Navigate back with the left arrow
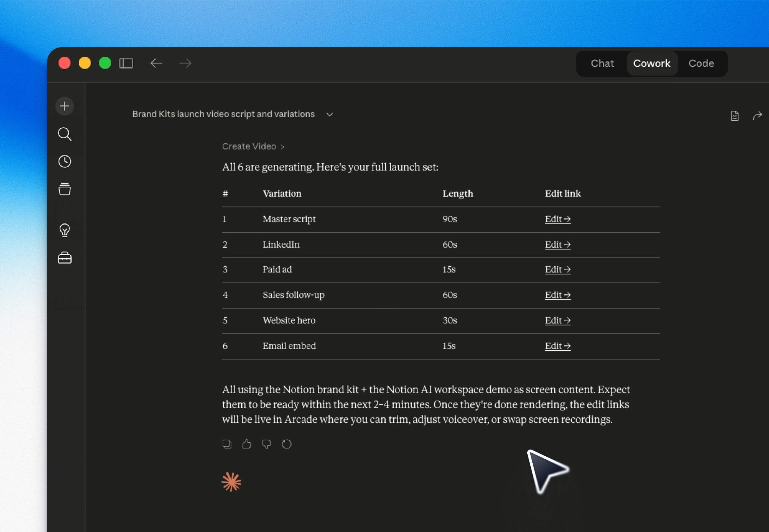 tap(156, 63)
